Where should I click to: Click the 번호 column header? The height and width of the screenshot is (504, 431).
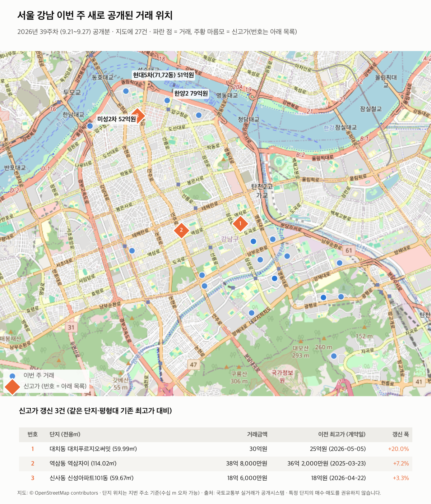[x=33, y=434]
